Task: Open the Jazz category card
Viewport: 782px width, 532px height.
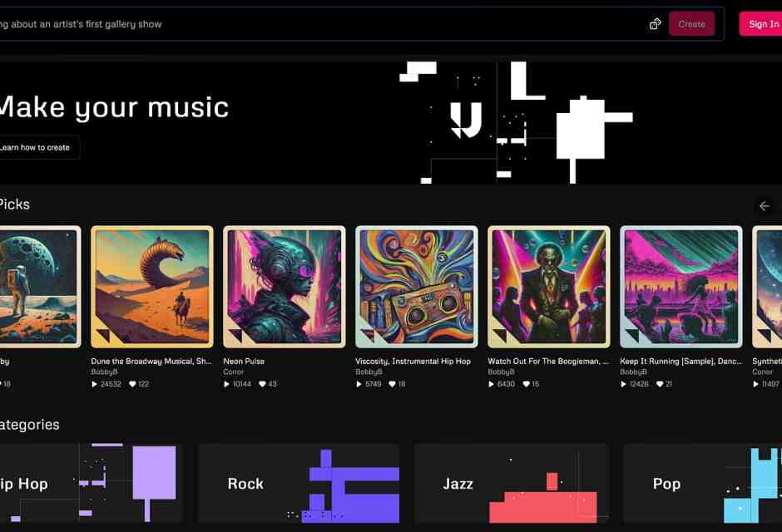Action: point(511,483)
